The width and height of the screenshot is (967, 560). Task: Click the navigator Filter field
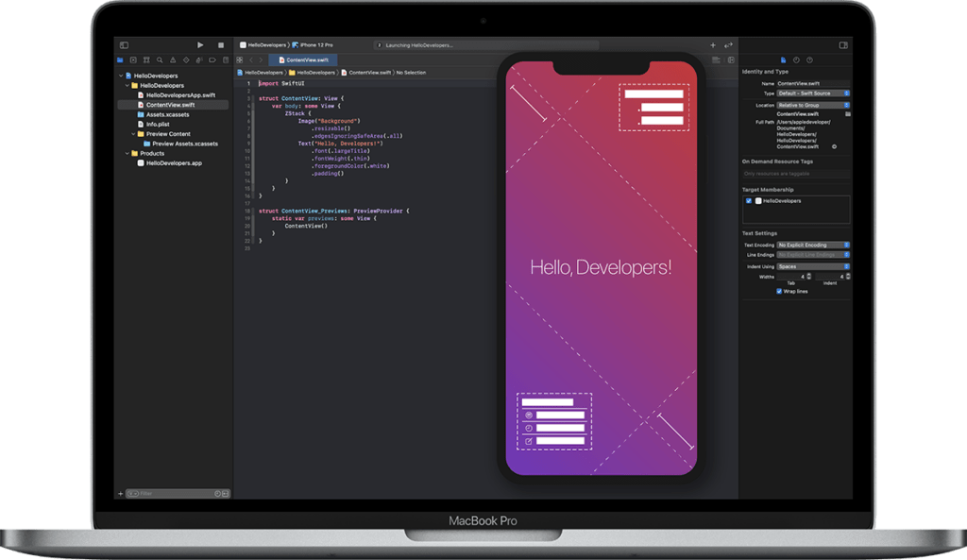[x=172, y=493]
